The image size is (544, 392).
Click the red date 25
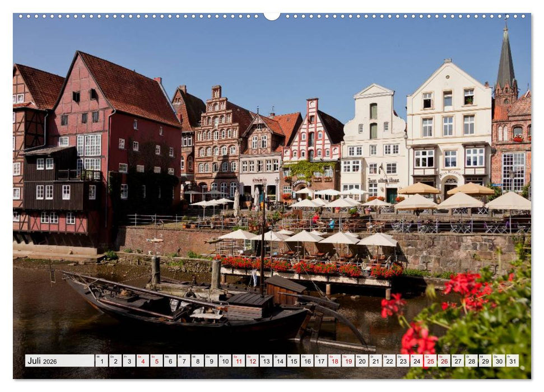pyautogui.click(x=430, y=361)
